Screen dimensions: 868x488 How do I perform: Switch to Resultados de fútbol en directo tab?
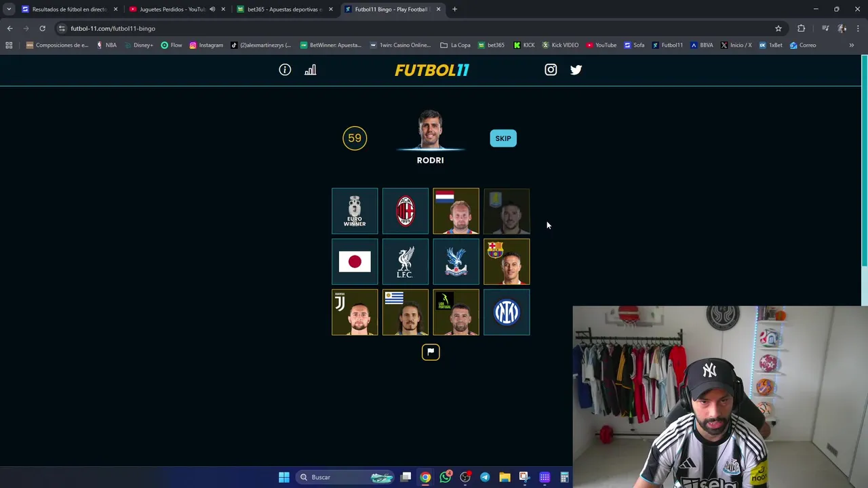point(69,9)
